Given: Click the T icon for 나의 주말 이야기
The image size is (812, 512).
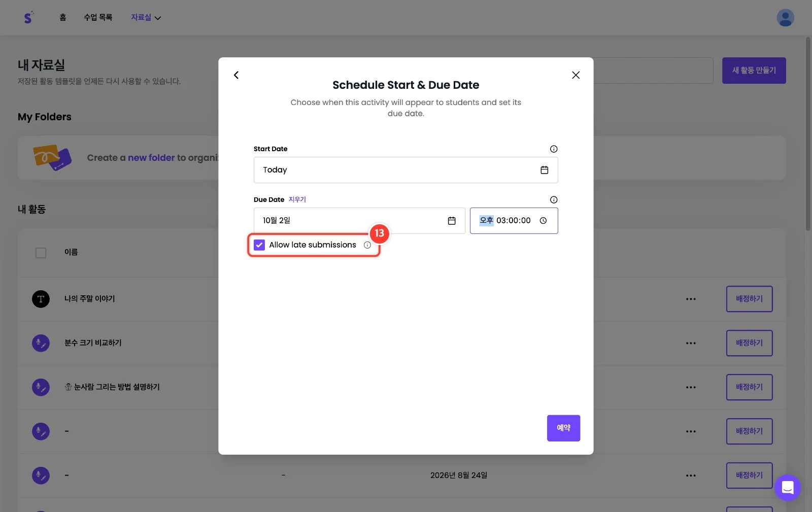Looking at the screenshot, I should (41, 299).
